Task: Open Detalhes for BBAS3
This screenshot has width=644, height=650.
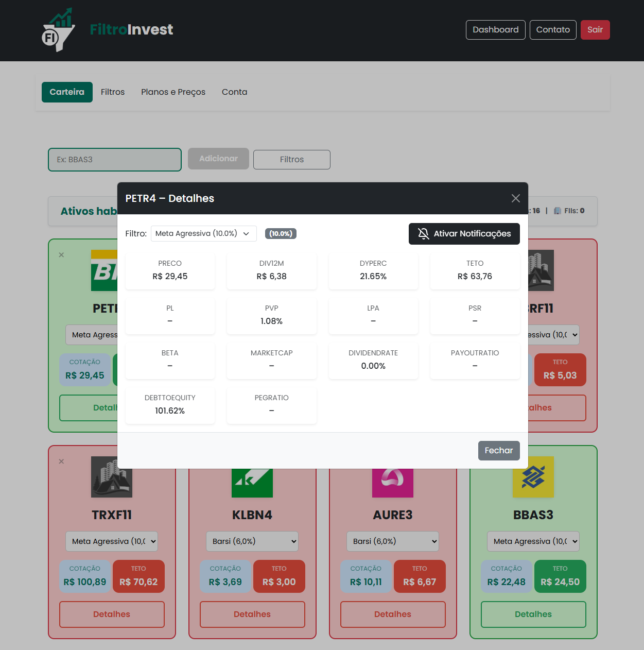Action: (x=533, y=614)
